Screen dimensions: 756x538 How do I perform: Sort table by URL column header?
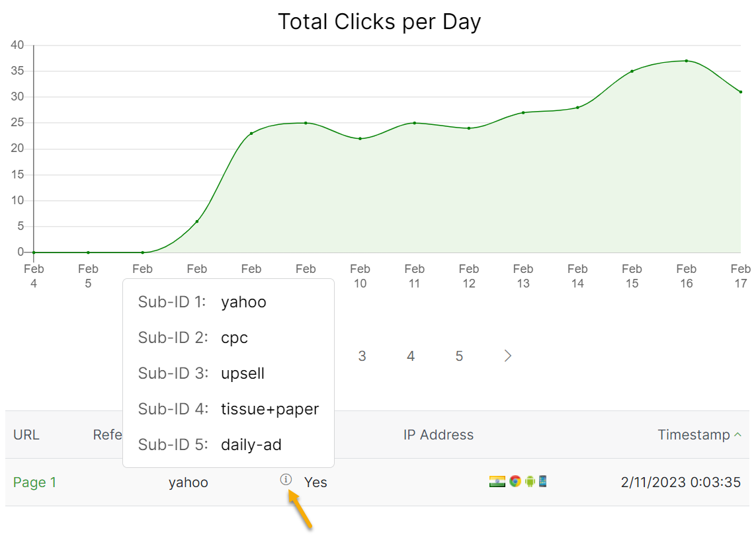coord(26,435)
